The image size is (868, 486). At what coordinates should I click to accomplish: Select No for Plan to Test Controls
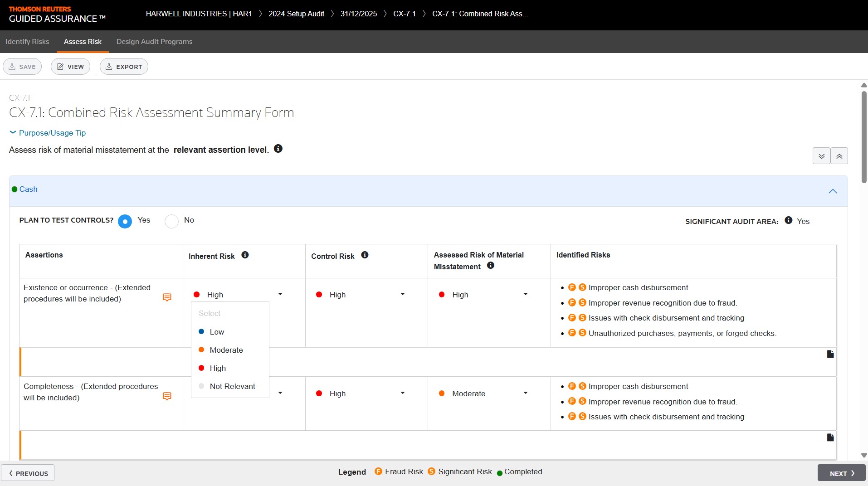tap(171, 221)
